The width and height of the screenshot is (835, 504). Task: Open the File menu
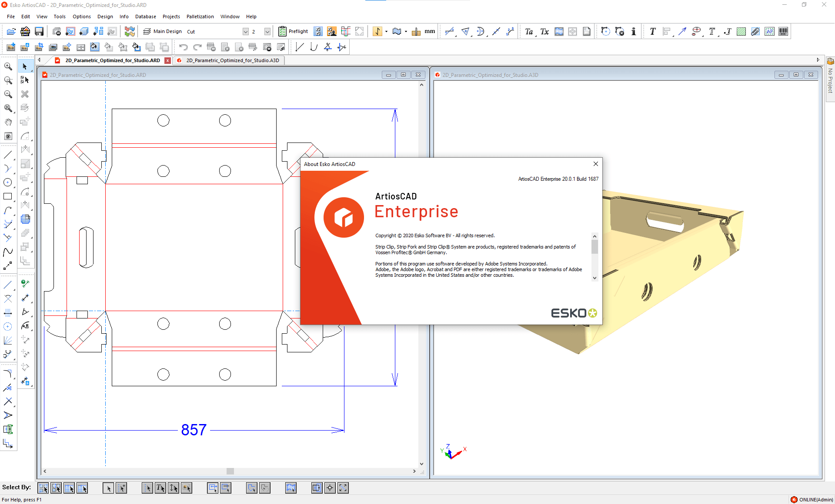point(11,17)
